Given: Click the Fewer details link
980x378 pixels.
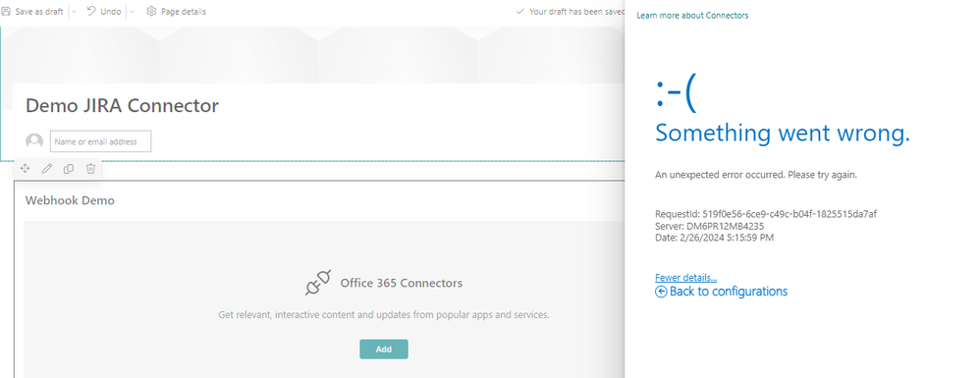Looking at the screenshot, I should 685,278.
